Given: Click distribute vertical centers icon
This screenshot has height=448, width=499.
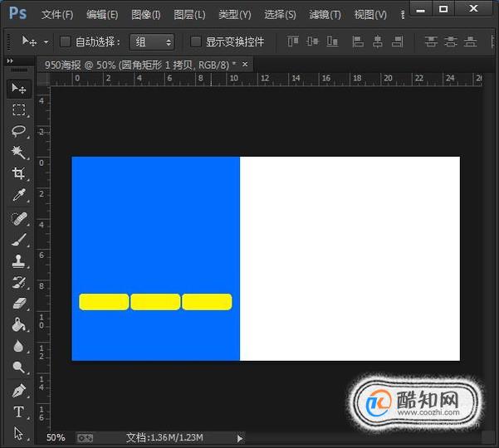Looking at the screenshot, I should pos(451,41).
